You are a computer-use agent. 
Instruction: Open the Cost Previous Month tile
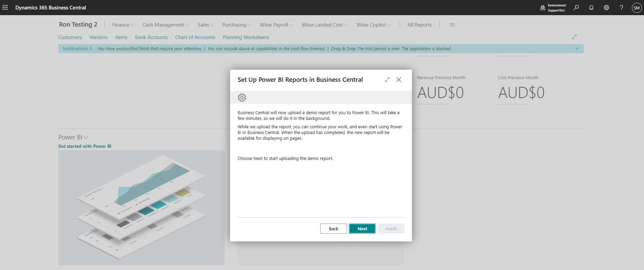pyautogui.click(x=521, y=89)
